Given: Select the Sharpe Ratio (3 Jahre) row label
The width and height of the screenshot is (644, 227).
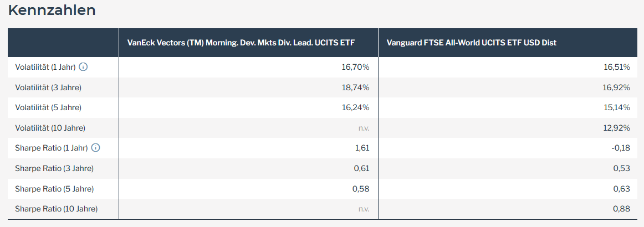Looking at the screenshot, I should [54, 168].
